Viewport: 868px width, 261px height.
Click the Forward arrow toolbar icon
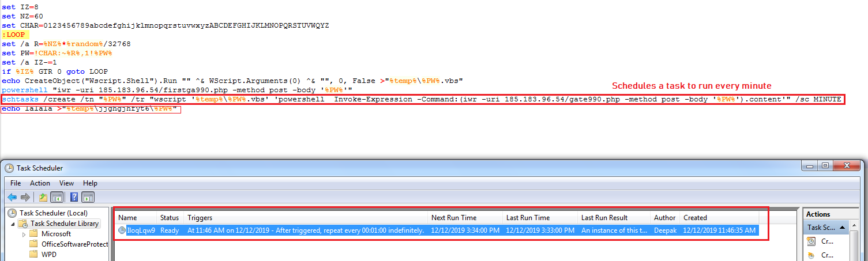25,196
